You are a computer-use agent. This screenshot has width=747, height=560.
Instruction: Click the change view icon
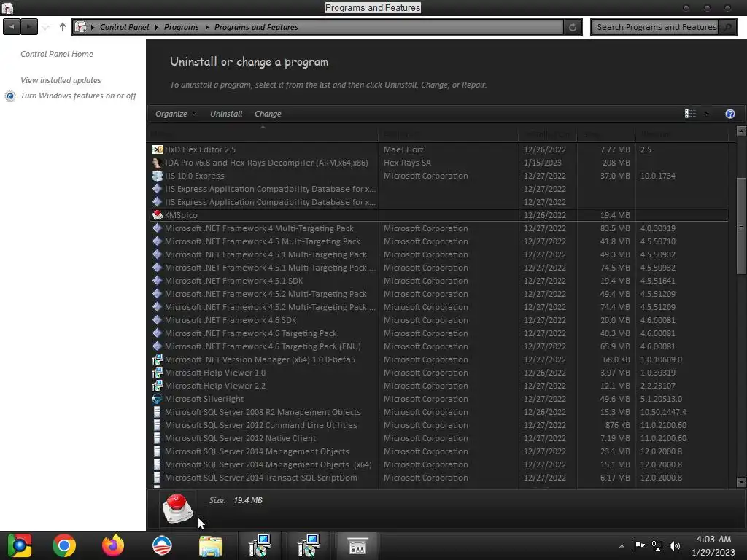point(690,113)
